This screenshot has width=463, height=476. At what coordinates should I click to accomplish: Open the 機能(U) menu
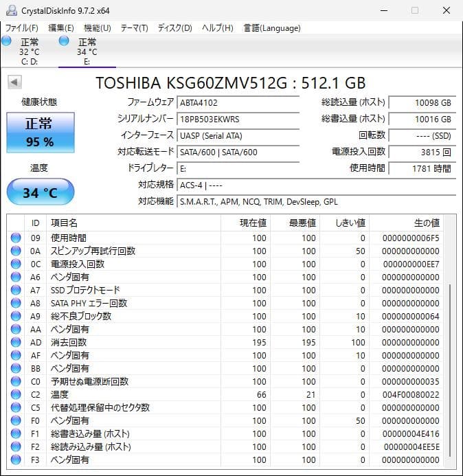coord(97,28)
